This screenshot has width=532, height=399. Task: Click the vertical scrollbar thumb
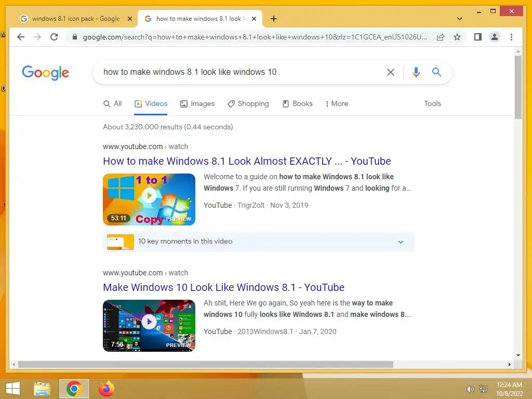click(x=518, y=87)
